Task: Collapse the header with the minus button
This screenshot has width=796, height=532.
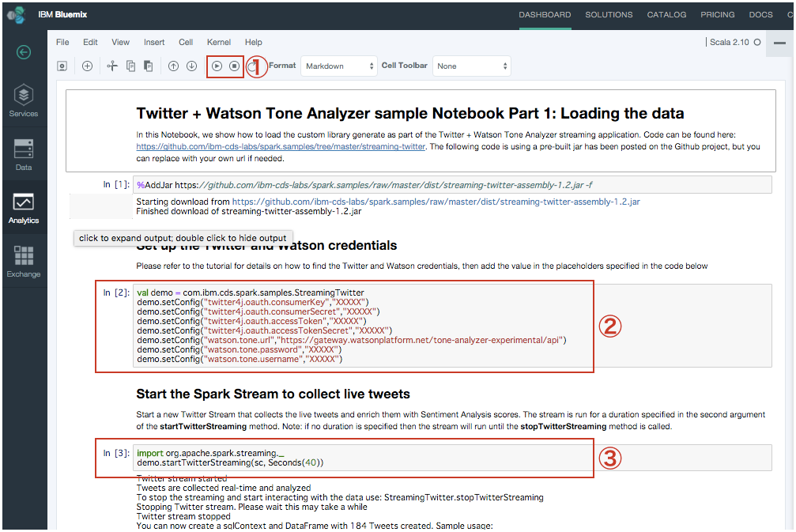Action: [x=779, y=43]
